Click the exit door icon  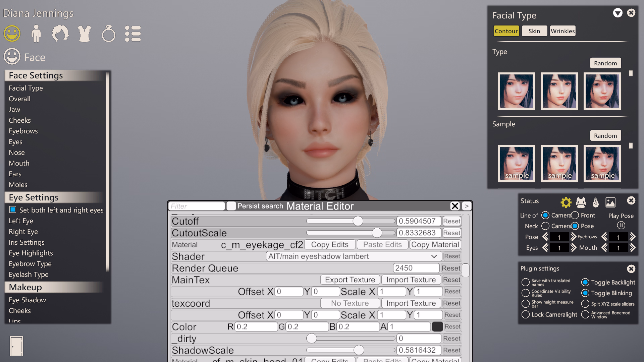tap(16, 346)
